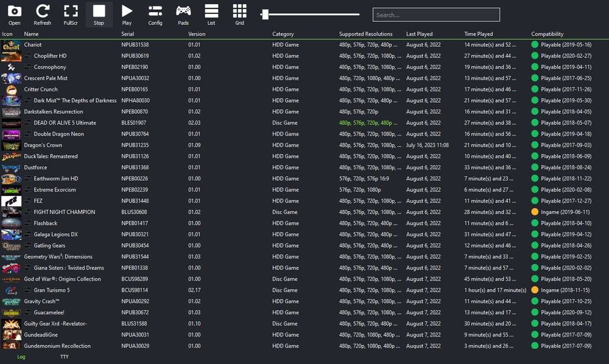Click the 1 hour(s) and 17 minute(s) cell

495,290
